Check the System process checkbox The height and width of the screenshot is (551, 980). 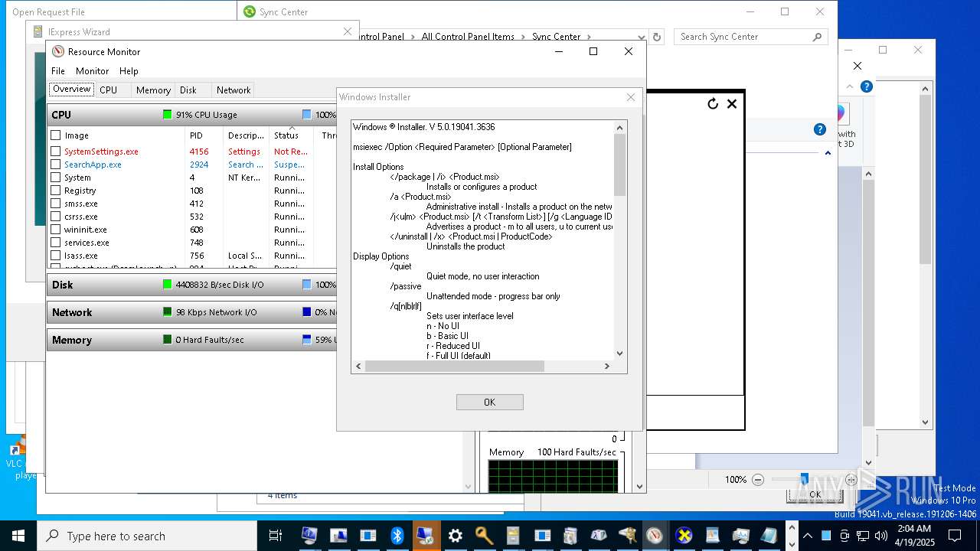point(55,178)
